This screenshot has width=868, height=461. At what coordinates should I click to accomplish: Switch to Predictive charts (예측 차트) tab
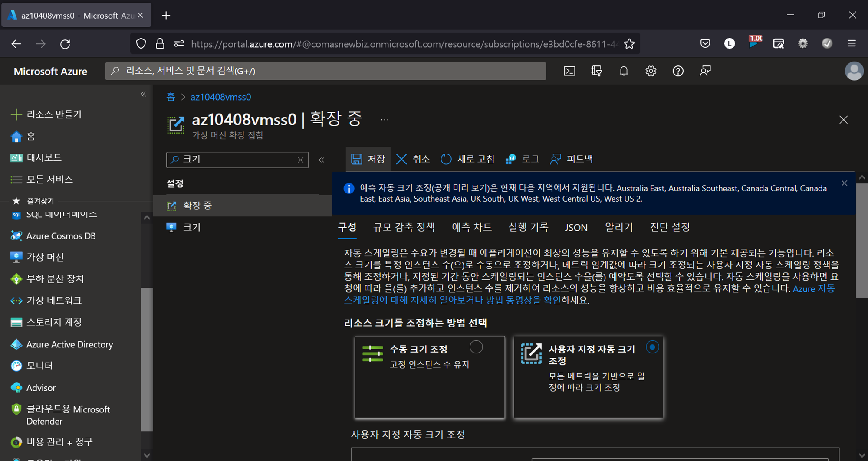tap(472, 227)
